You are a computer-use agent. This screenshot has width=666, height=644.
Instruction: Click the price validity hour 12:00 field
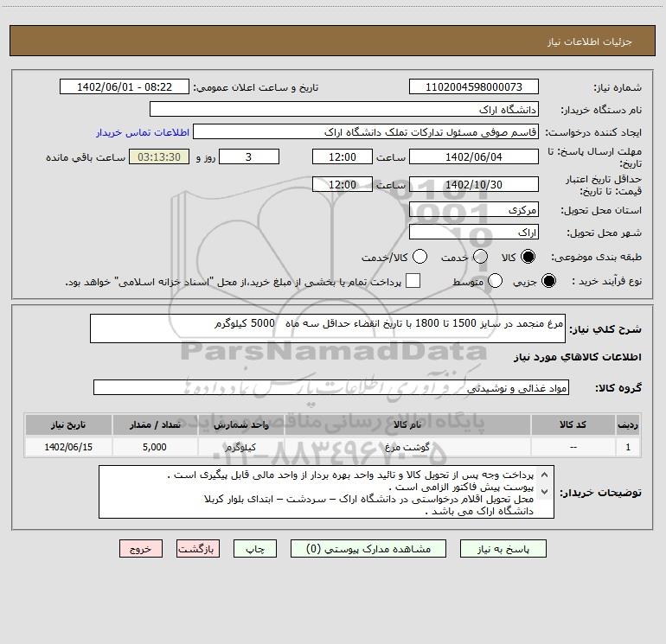pyautogui.click(x=343, y=184)
